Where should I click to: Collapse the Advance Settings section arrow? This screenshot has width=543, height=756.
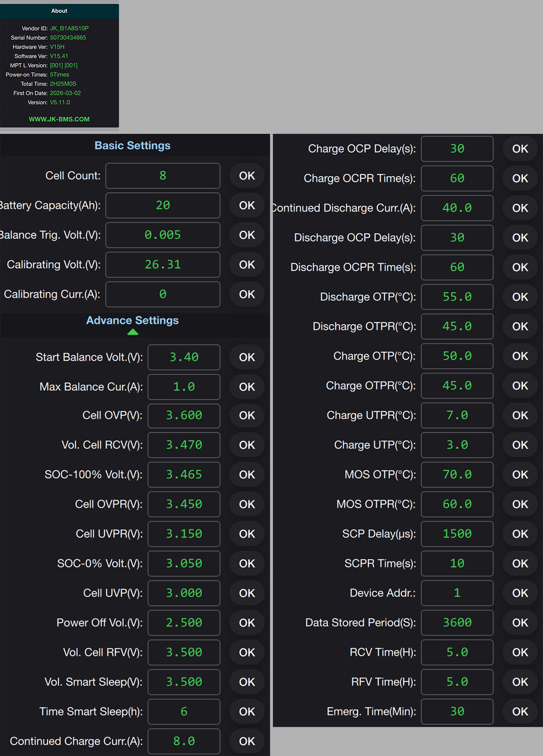(133, 332)
